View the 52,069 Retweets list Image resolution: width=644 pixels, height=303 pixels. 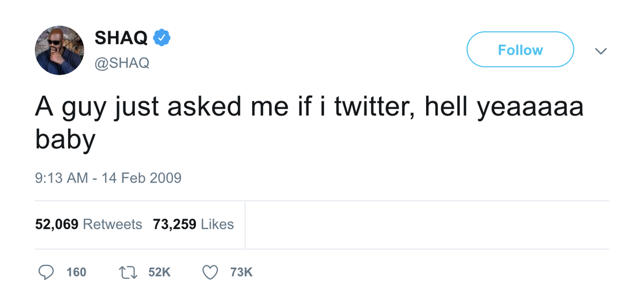pos(89,224)
